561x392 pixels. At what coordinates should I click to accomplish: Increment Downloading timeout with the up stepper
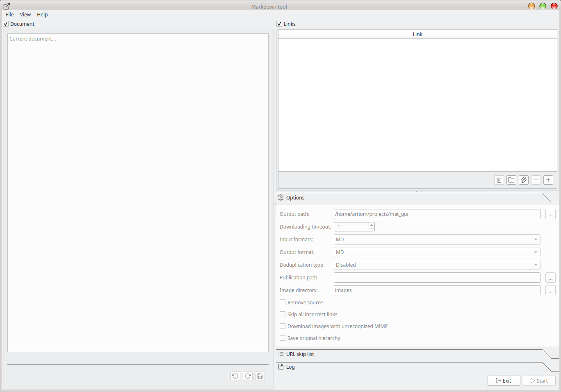(x=371, y=225)
